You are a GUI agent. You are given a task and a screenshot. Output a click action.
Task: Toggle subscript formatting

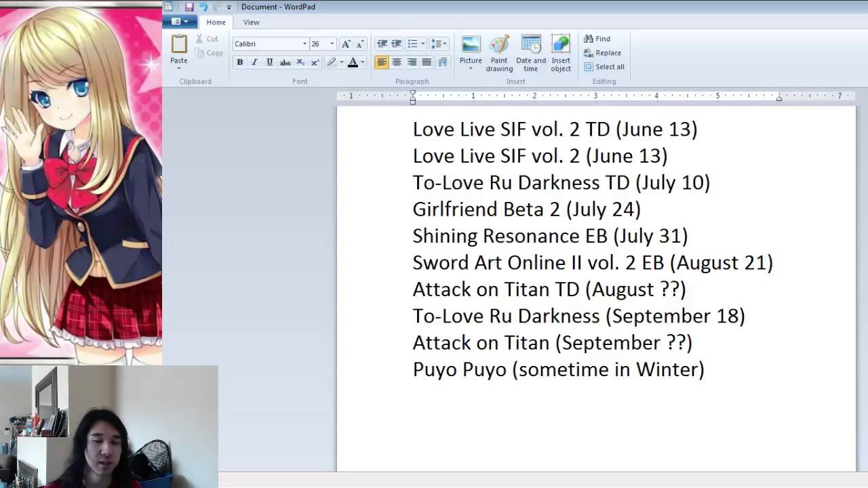tap(300, 62)
